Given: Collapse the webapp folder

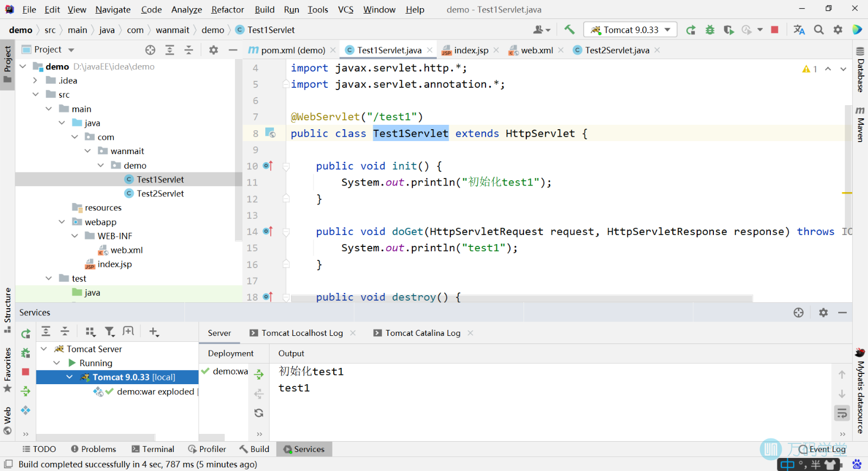Looking at the screenshot, I should coord(62,221).
